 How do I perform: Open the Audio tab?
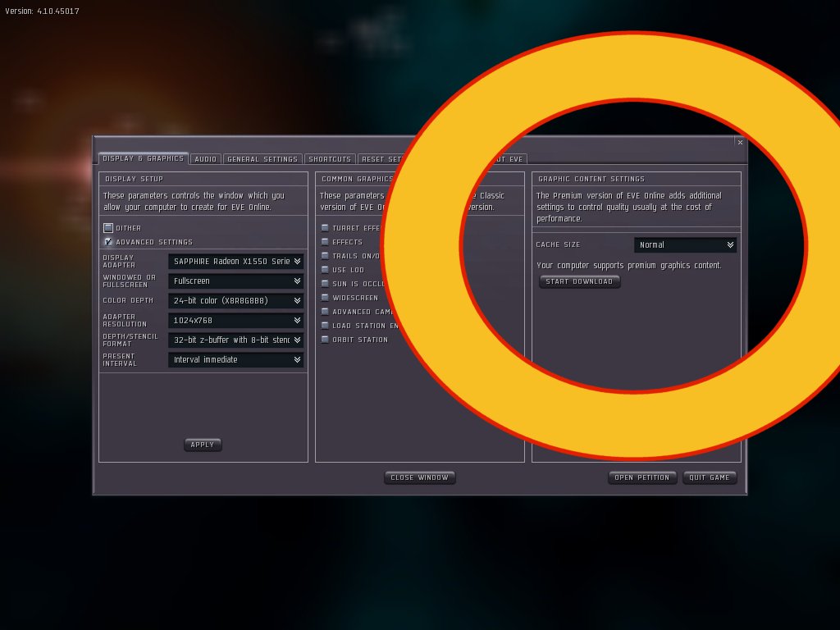coord(205,159)
